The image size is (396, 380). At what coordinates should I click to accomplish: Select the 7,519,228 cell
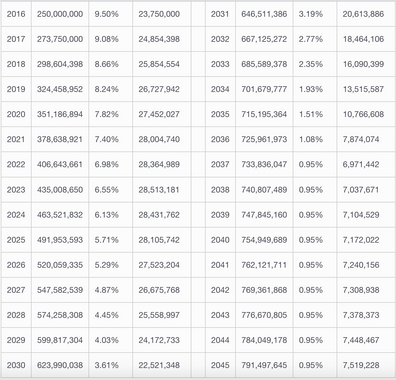pos(366,365)
